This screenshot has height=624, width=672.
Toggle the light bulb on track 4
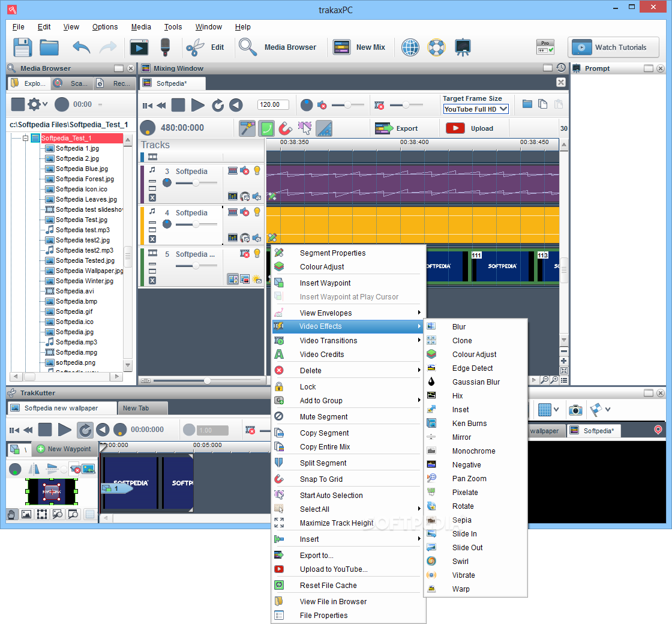(257, 212)
